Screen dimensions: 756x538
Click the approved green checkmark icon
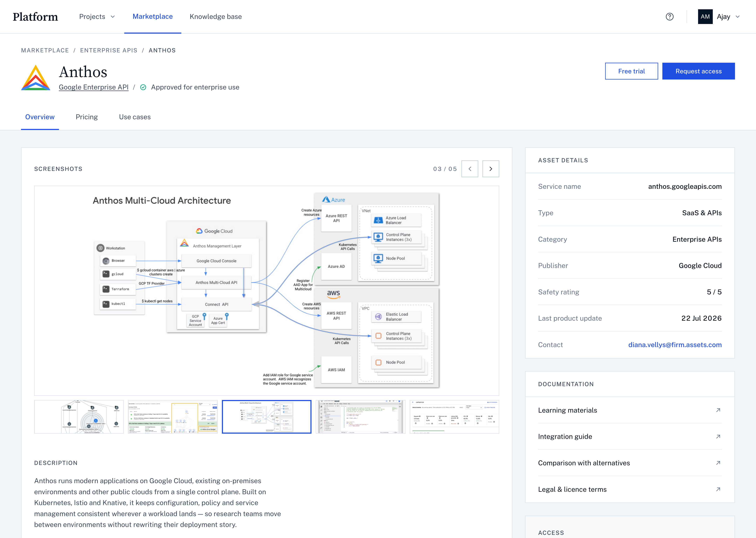pos(143,87)
